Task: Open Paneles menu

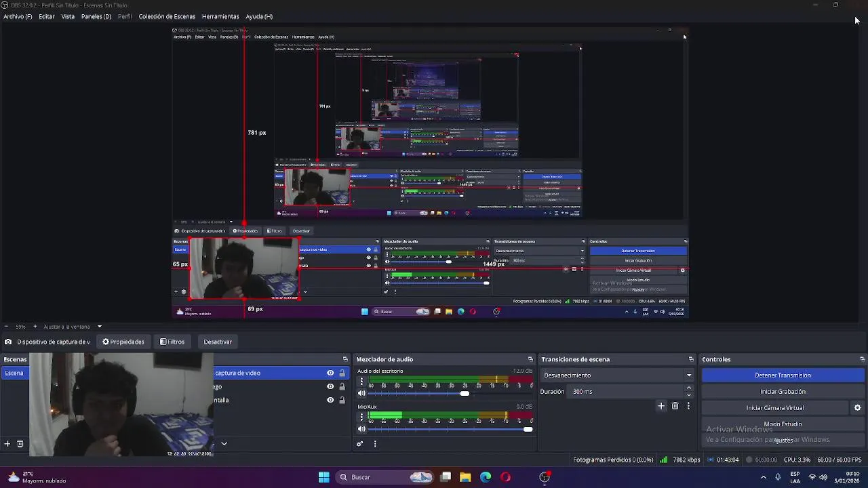Action: (x=96, y=16)
